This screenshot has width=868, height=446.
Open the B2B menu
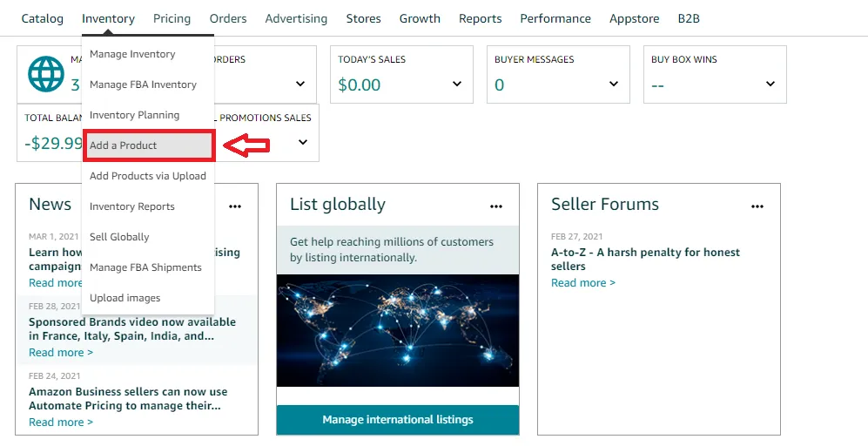(x=690, y=19)
